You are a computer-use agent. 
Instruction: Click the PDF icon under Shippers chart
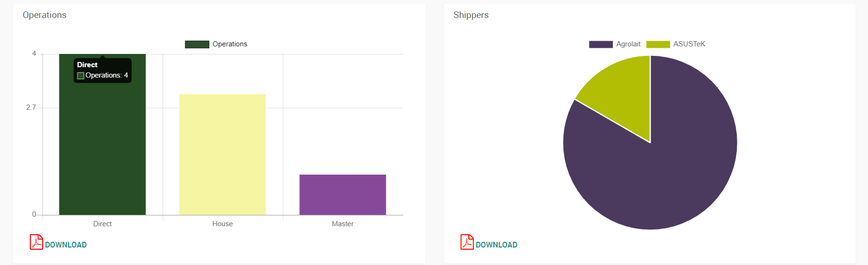(x=467, y=242)
